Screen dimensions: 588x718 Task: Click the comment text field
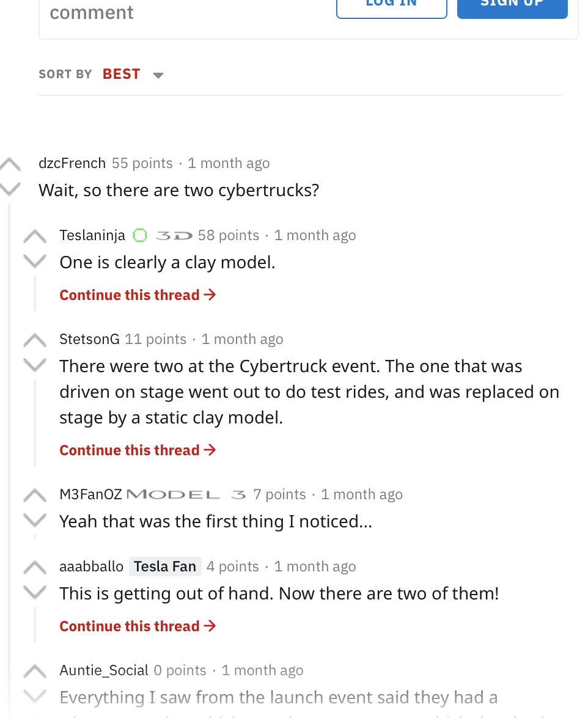183,13
